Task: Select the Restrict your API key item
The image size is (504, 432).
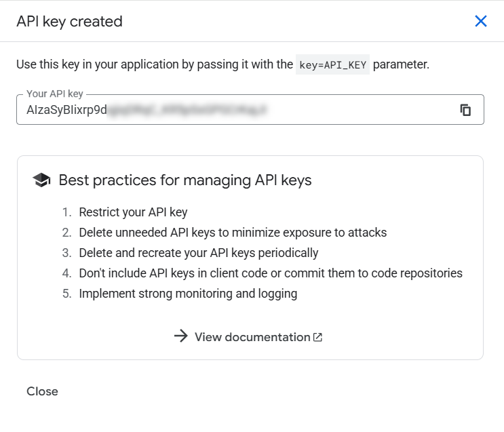Action: (133, 212)
